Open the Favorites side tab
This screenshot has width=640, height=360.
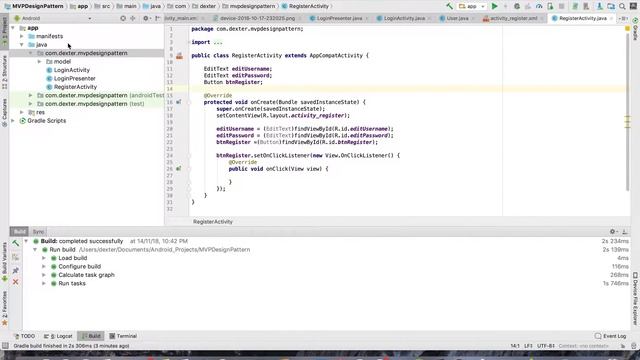click(4, 308)
